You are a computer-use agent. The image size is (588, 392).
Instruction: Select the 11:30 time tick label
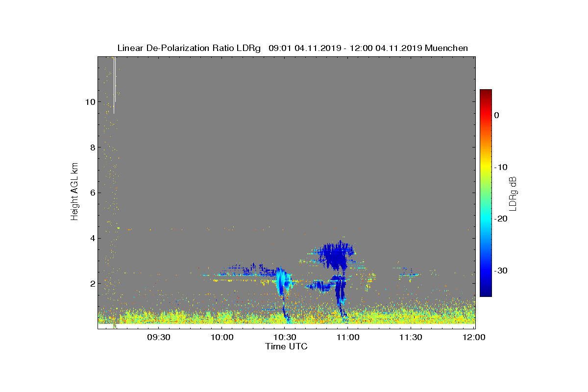(x=411, y=337)
